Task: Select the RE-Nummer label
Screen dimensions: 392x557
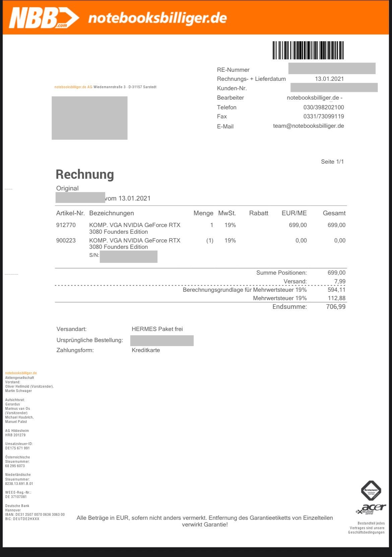Action: pyautogui.click(x=233, y=70)
